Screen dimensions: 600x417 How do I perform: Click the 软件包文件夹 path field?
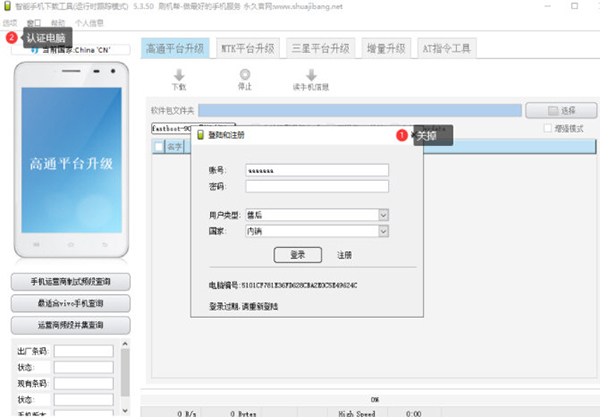pos(360,110)
